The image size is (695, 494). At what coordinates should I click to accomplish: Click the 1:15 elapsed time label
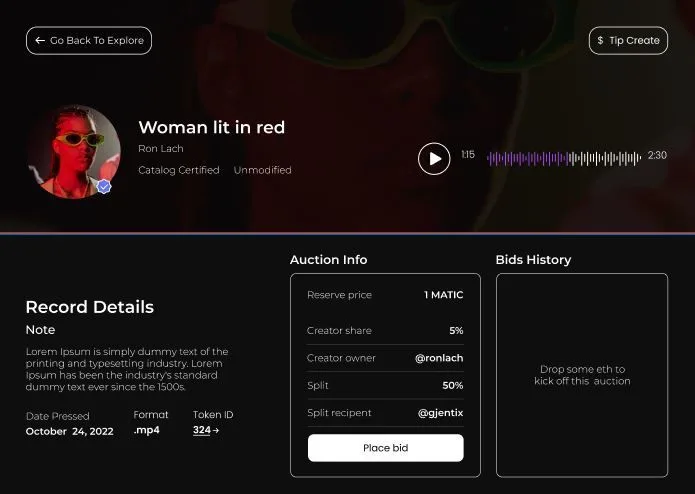[468, 155]
